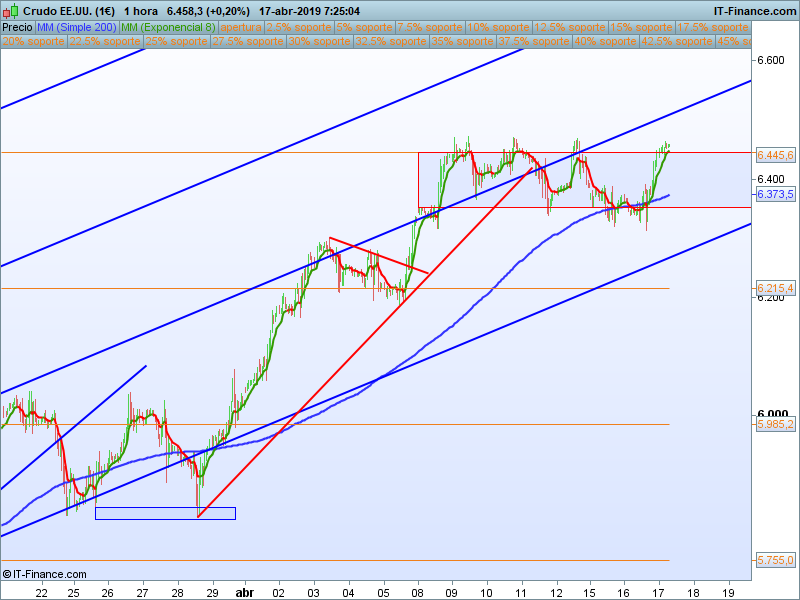Select the 7.5% soporte label
The height and width of the screenshot is (600, 800).
point(430,27)
